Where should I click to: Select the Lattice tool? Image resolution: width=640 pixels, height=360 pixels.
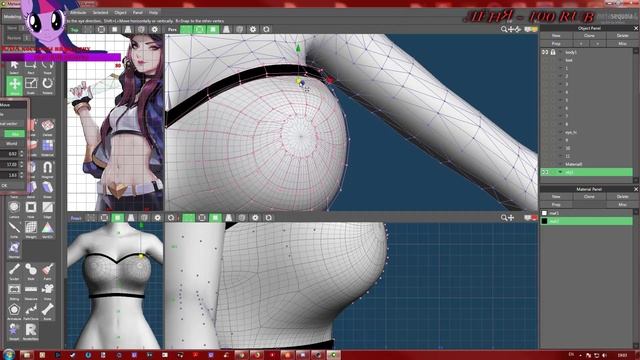14,209
